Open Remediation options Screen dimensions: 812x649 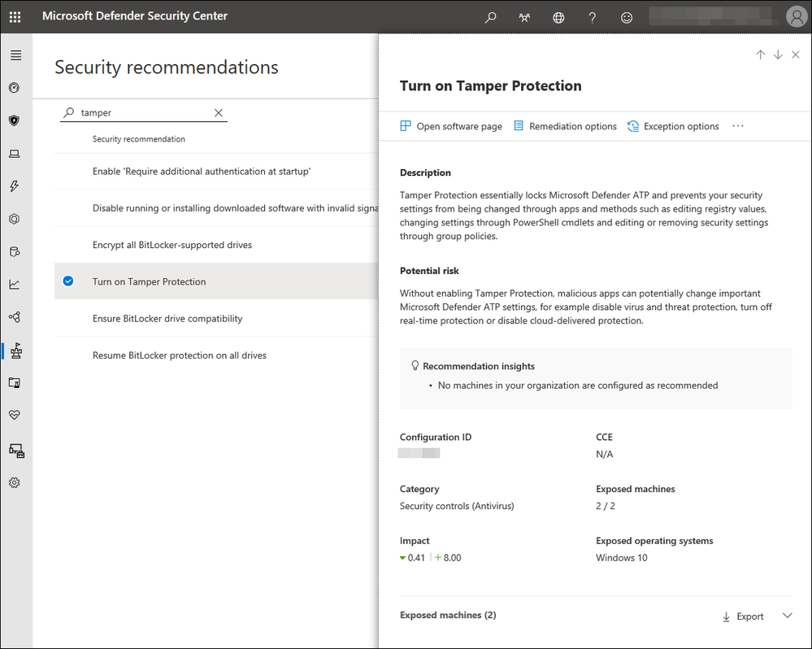click(x=565, y=126)
